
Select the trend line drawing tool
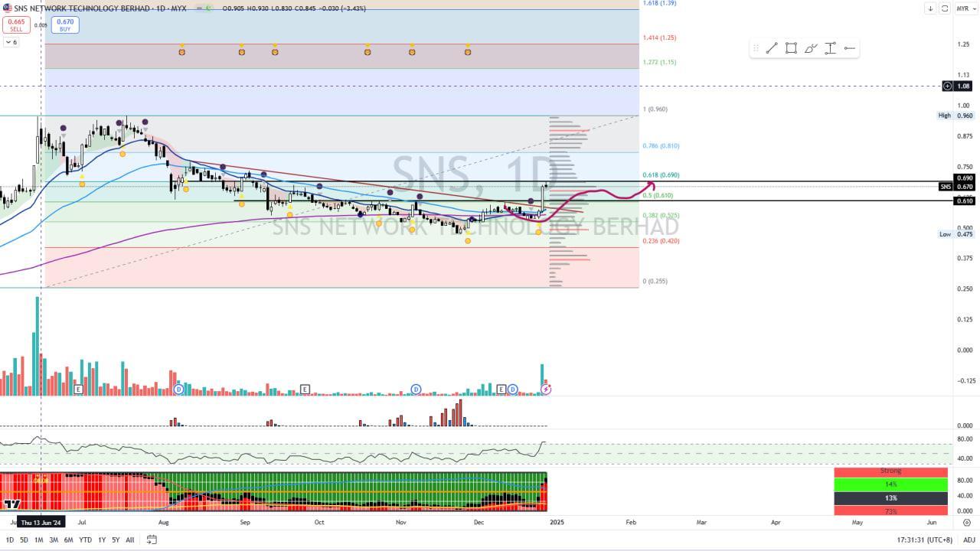pos(772,48)
